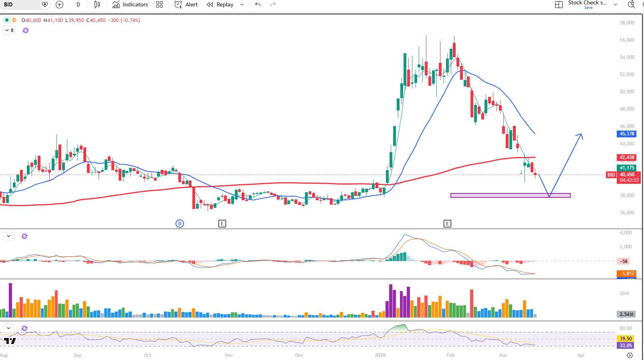Add a symbol with the plus icon
Image resolution: width=644 pixels, height=360 pixels.
pyautogui.click(x=59, y=4)
